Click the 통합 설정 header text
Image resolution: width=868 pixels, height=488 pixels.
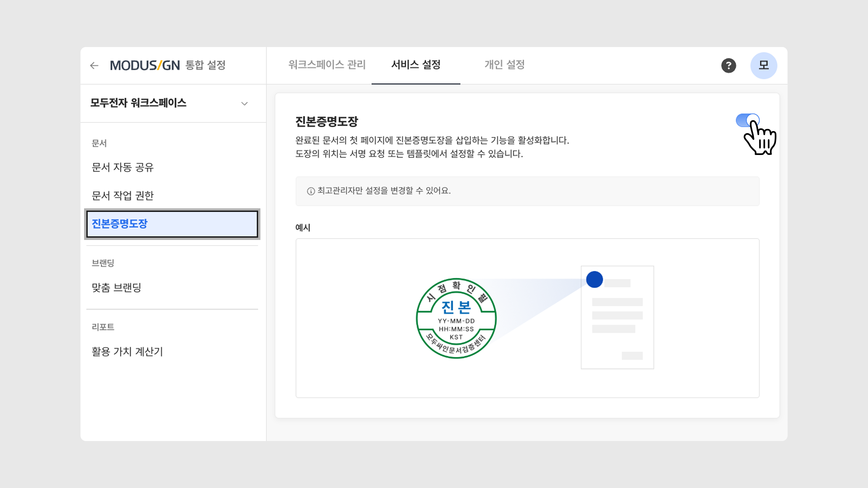click(x=205, y=65)
